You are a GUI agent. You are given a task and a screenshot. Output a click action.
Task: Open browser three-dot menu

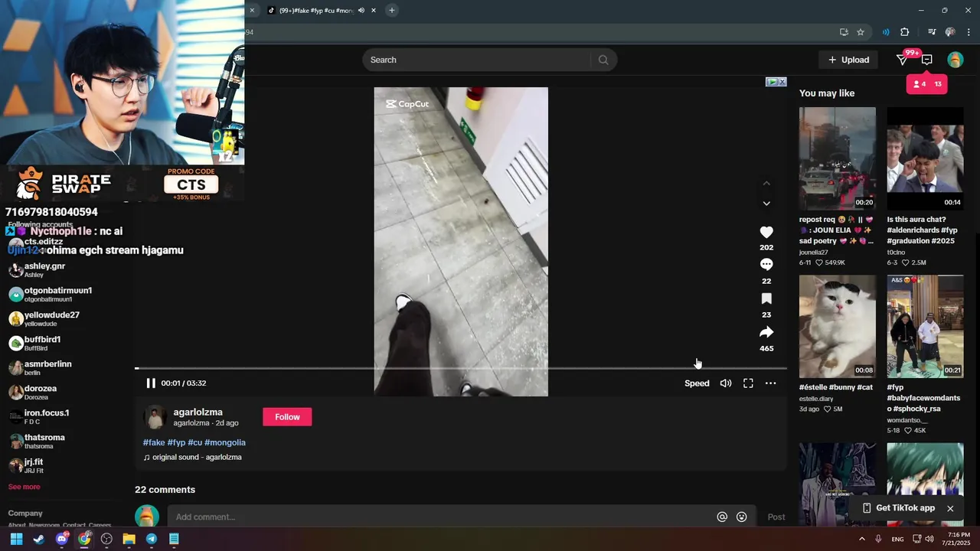(x=969, y=32)
